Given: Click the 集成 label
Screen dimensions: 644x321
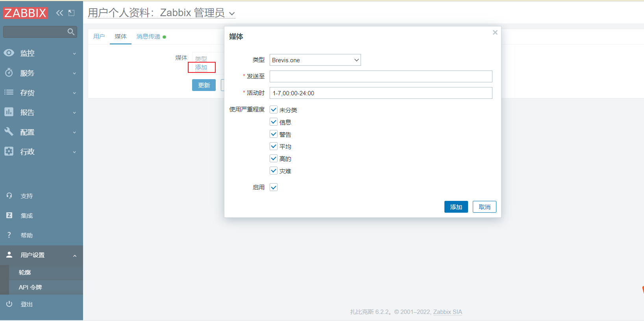Looking at the screenshot, I should point(27,215).
